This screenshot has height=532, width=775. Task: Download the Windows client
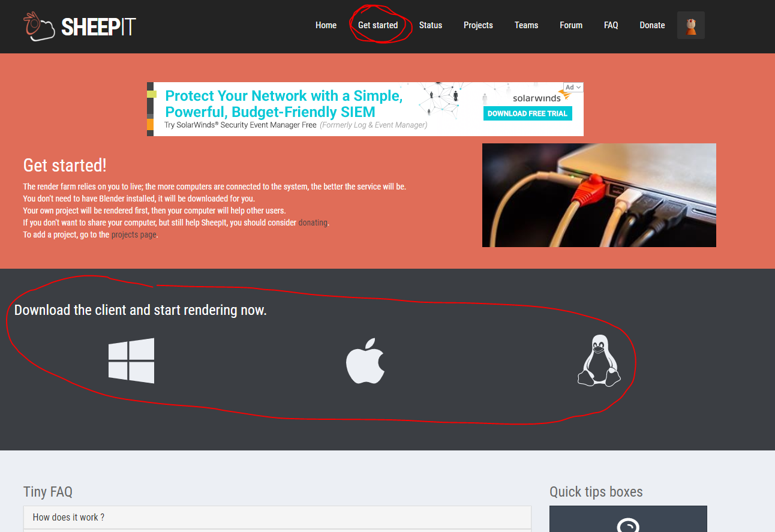pyautogui.click(x=131, y=360)
